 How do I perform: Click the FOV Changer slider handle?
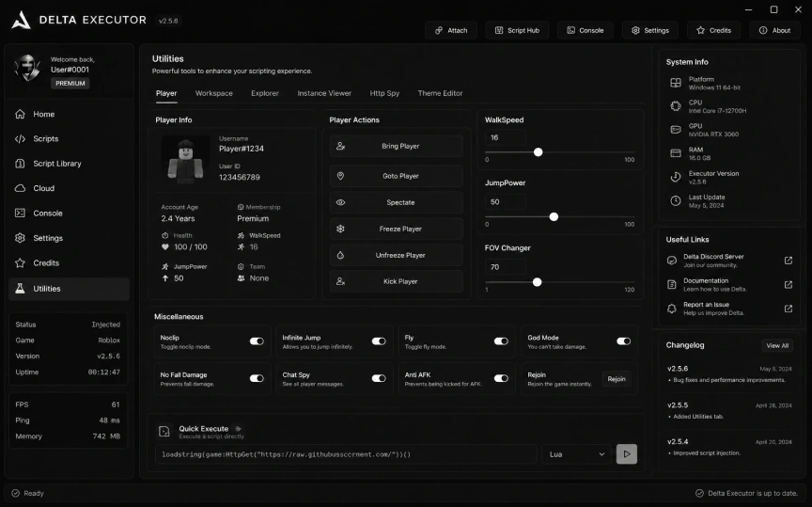pyautogui.click(x=537, y=282)
